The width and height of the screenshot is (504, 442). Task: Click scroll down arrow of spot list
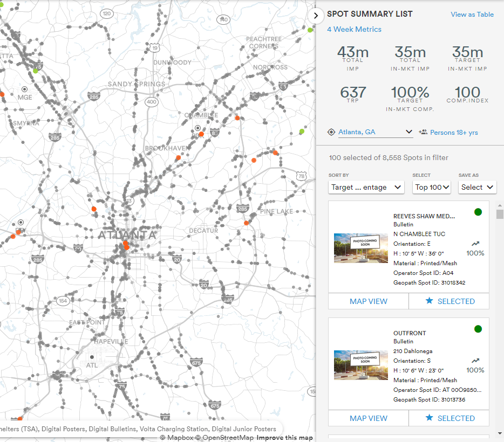(x=500, y=433)
